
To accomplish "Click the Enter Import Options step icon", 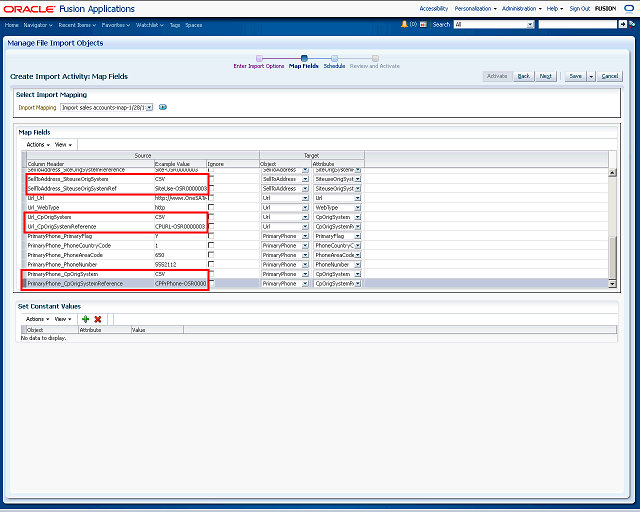I will 259,58.
